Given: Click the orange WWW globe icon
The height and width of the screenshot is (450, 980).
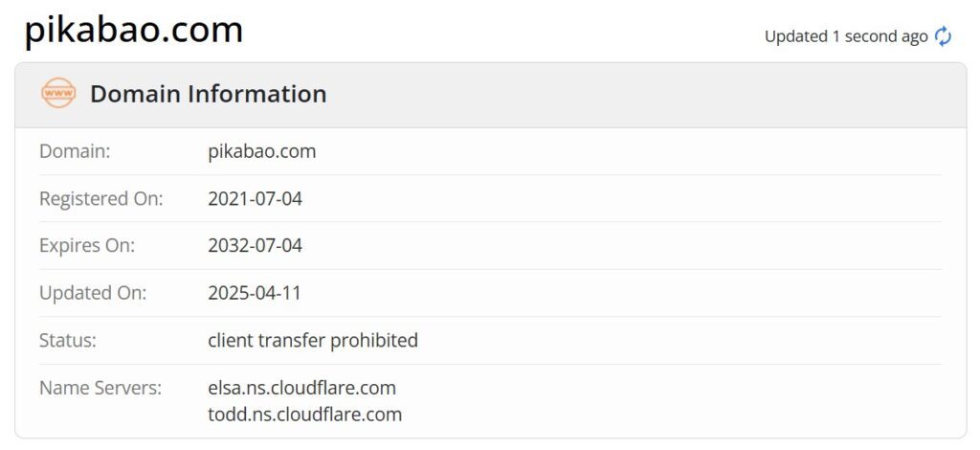Looking at the screenshot, I should click(58, 94).
